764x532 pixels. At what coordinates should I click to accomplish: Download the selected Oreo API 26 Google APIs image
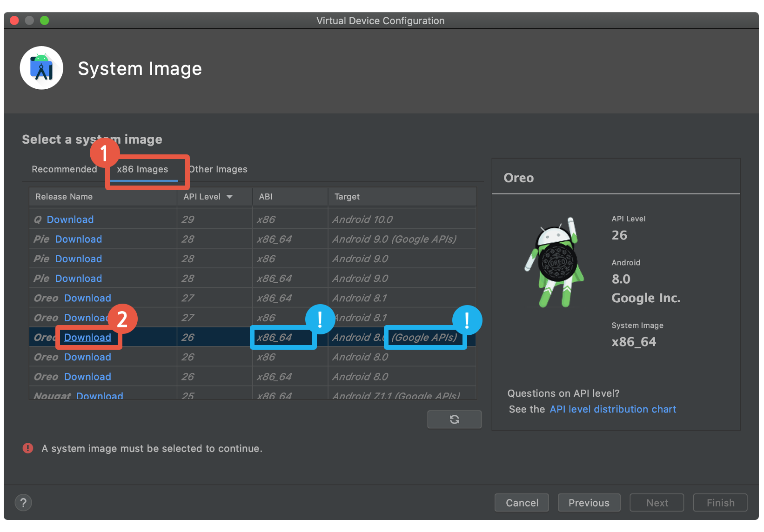coord(87,337)
